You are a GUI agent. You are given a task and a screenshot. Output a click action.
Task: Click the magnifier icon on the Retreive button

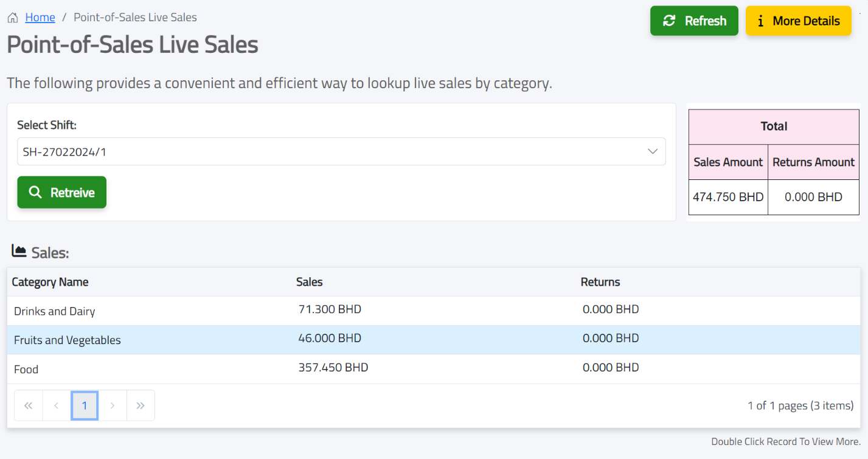point(35,192)
